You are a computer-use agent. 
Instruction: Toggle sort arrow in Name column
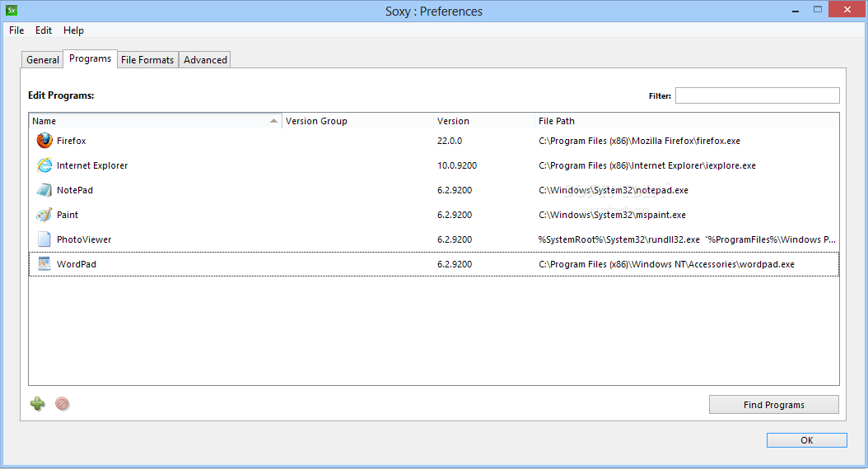[273, 121]
